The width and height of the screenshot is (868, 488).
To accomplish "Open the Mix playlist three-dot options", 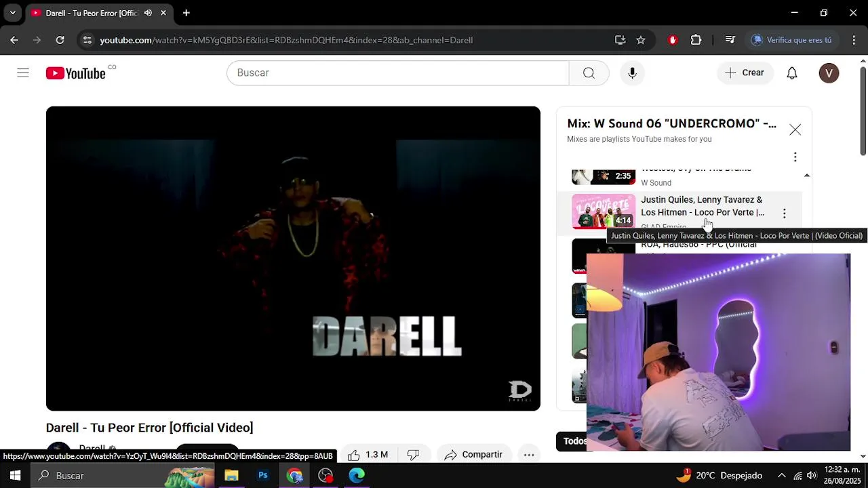I will point(795,157).
